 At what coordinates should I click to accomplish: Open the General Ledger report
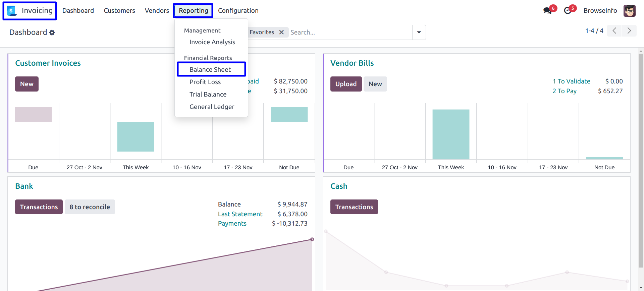212,107
